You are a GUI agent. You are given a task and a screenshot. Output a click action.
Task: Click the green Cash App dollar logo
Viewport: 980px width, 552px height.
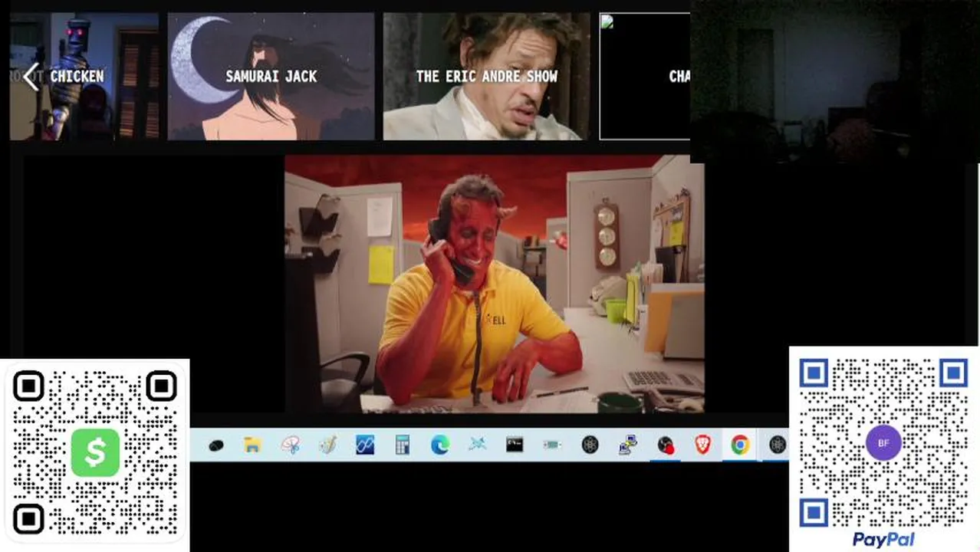click(95, 452)
